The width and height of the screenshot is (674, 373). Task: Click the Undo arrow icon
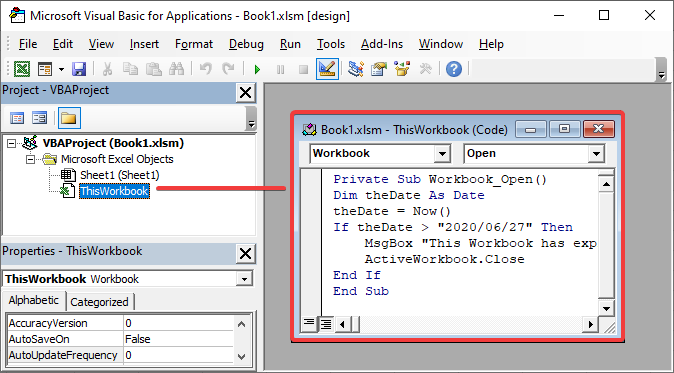(205, 69)
